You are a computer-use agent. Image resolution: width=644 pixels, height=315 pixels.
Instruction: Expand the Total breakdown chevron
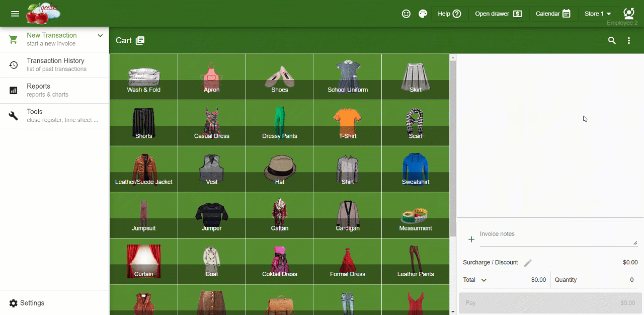484,280
